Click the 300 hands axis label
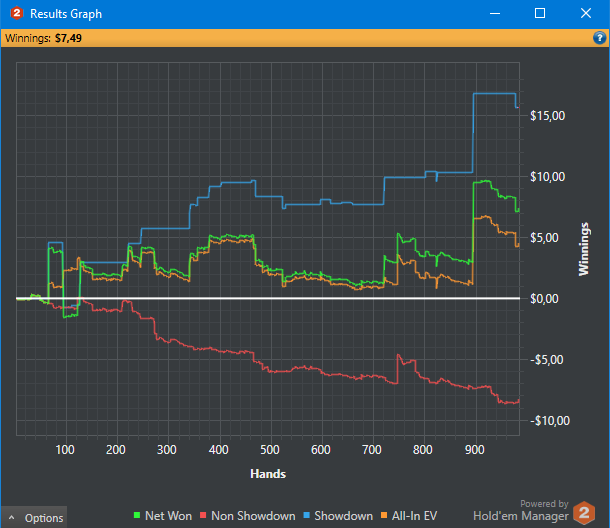Image resolution: width=610 pixels, height=528 pixels. click(x=167, y=450)
